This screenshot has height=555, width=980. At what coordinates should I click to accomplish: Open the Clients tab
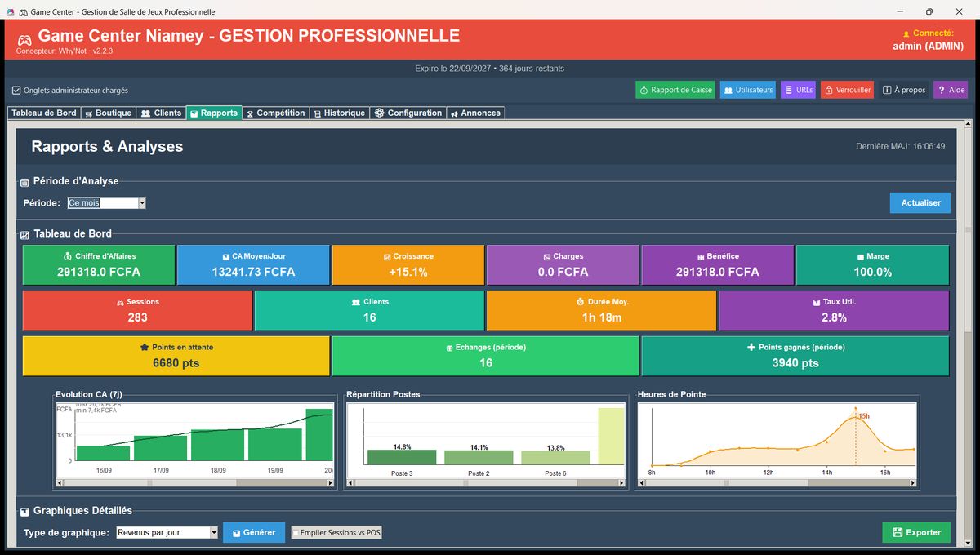point(161,113)
